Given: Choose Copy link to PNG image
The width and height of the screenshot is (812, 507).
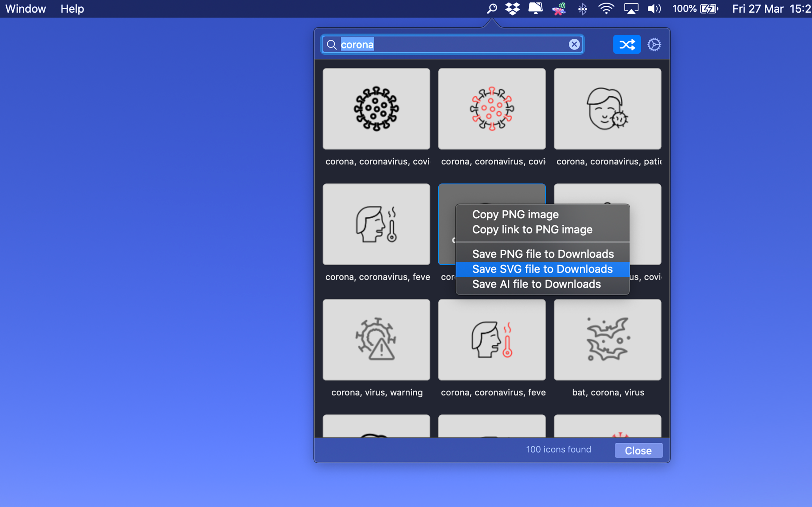Looking at the screenshot, I should point(532,229).
